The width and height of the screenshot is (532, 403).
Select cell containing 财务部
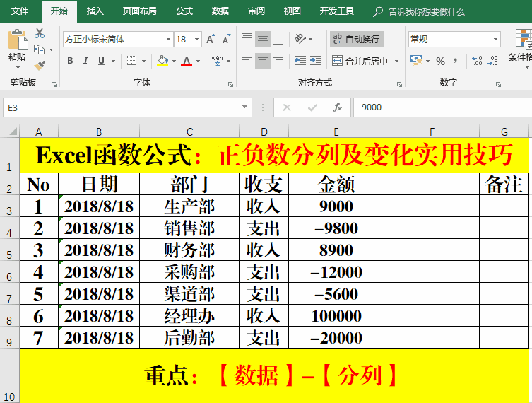tap(189, 250)
